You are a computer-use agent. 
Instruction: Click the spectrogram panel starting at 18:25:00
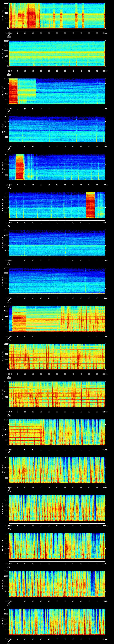coord(57,91)
